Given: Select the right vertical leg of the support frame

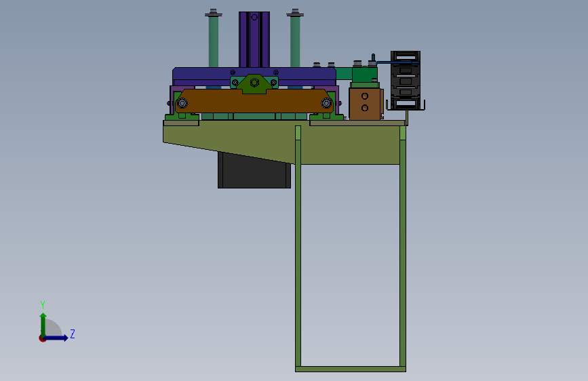Looking at the screenshot, I should [x=403, y=246].
